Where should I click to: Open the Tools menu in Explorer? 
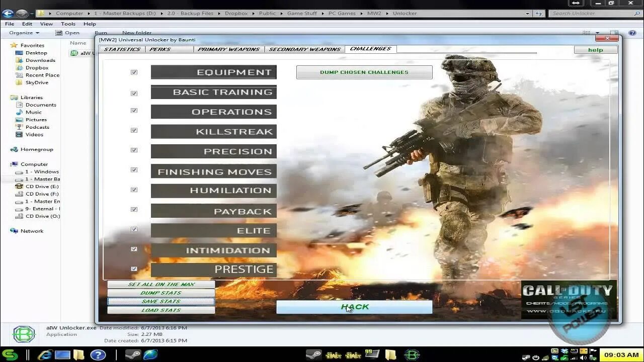pyautogui.click(x=68, y=24)
